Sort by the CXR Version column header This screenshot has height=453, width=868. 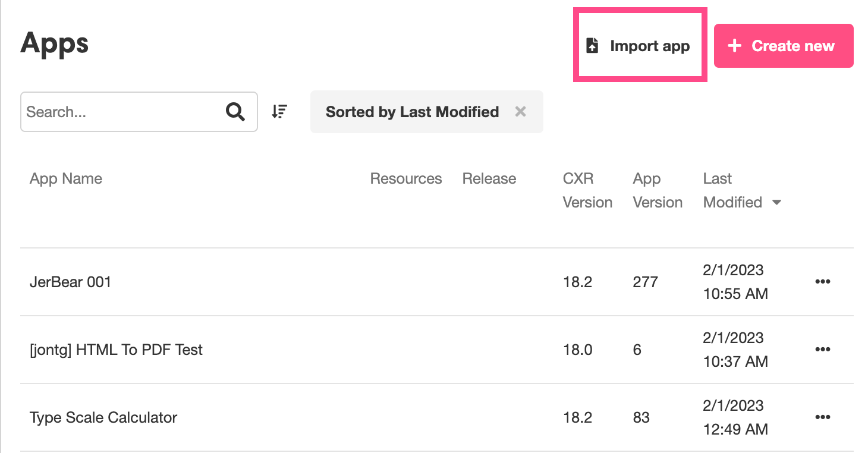[x=587, y=190]
